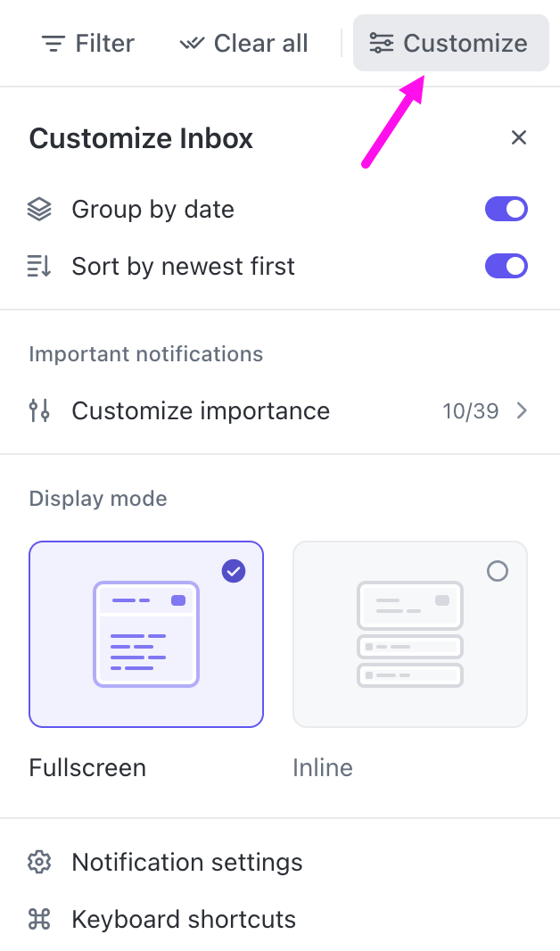Choose the Inline display mode thumbnail
The image size is (560, 951).
click(x=410, y=633)
